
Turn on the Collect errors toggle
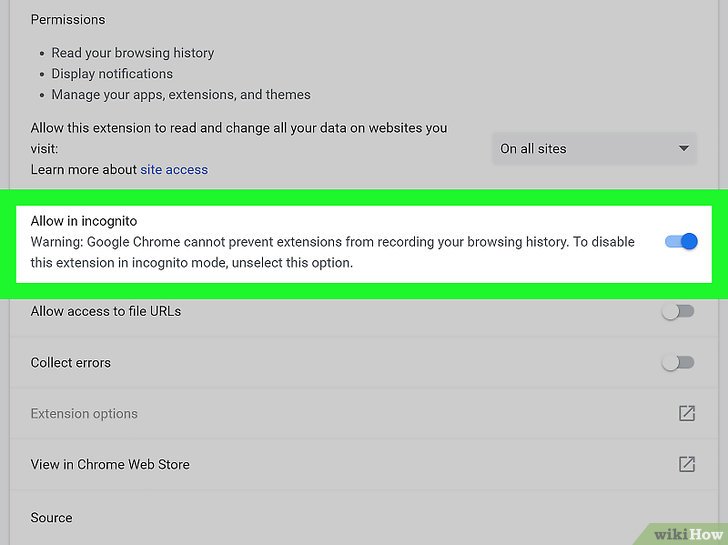coord(678,362)
